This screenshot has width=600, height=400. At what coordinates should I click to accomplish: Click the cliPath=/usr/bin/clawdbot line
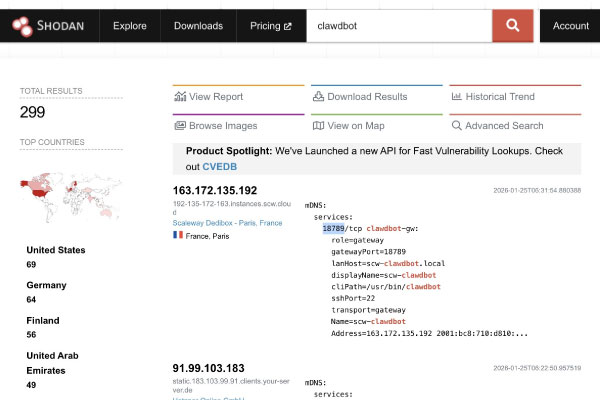click(386, 287)
